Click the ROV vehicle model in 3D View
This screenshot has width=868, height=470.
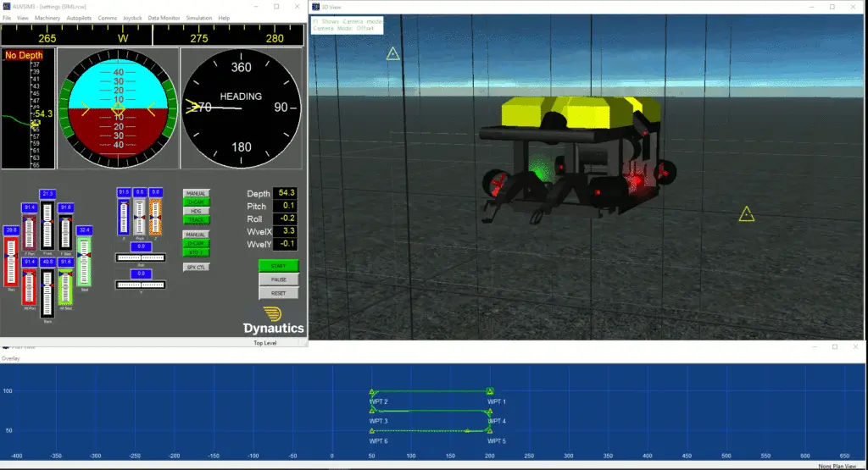[x=577, y=160]
